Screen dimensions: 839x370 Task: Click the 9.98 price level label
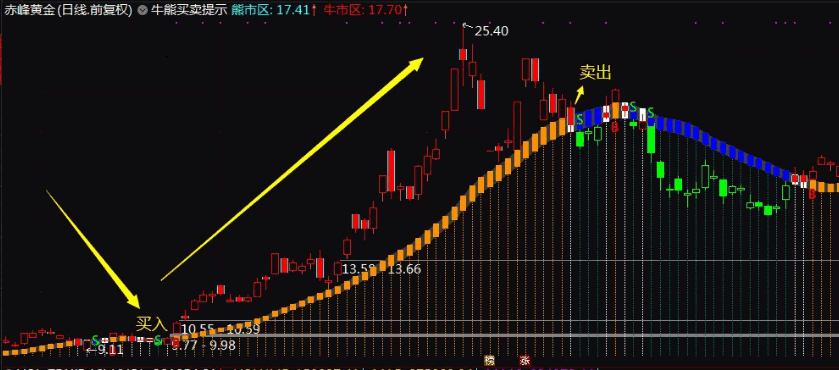coord(223,345)
